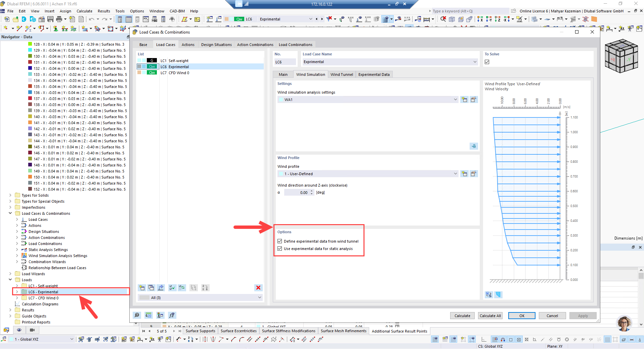Click the print icon in main toolbar
Image resolution: width=644 pixels, height=349 pixels.
[x=59, y=19]
